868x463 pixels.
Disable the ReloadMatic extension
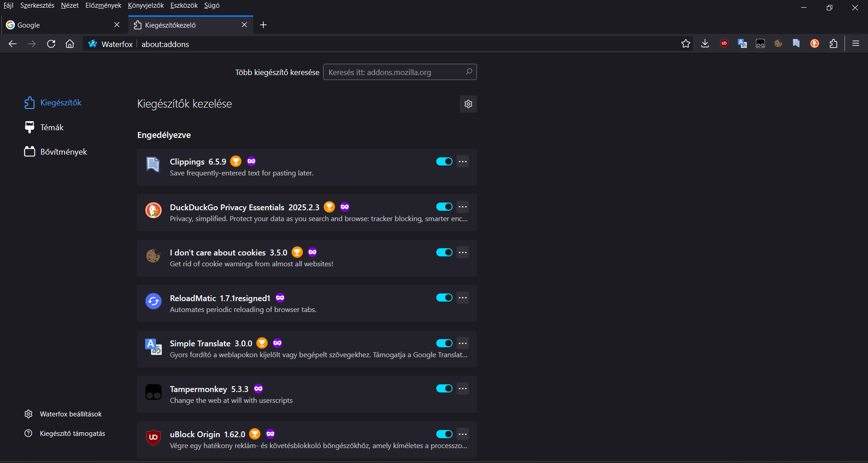click(444, 298)
